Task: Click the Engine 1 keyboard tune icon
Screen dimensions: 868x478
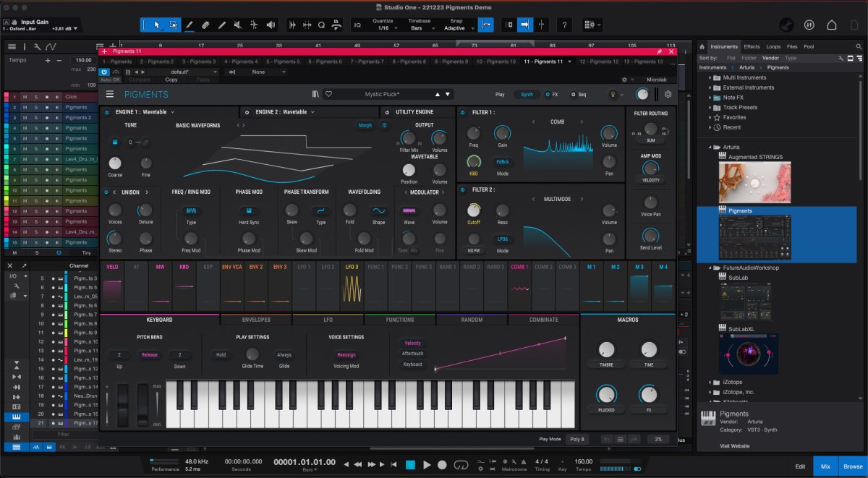Action: (114, 142)
